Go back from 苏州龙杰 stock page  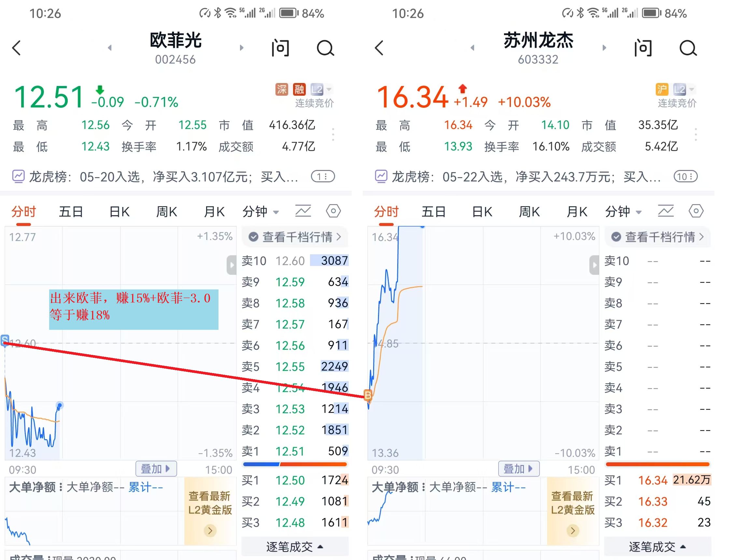tap(379, 48)
